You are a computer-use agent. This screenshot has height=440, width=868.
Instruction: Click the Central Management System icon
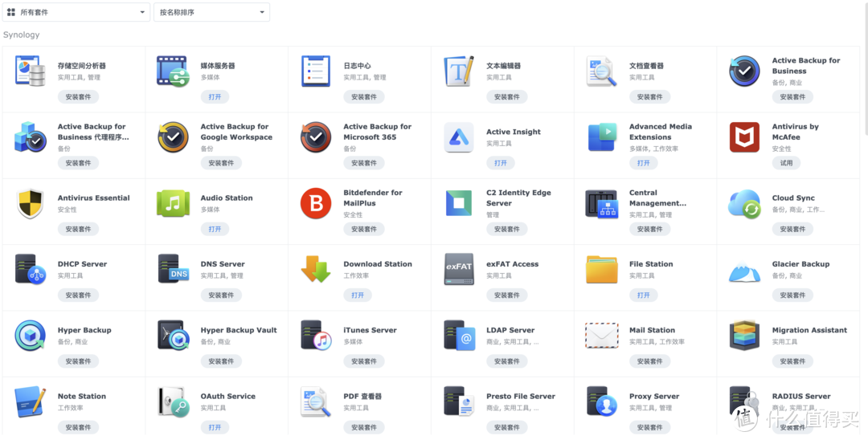click(602, 203)
